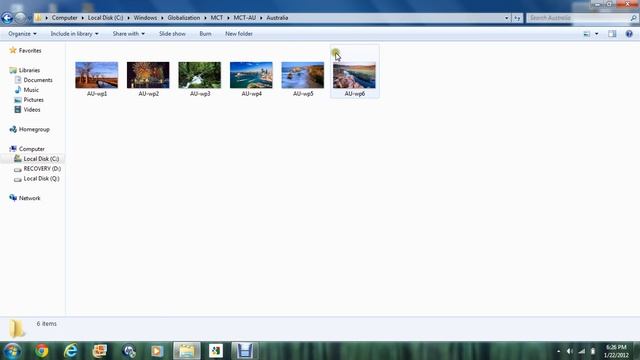The width and height of the screenshot is (640, 360).
Task: Open the floppy disk taskbar app
Action: [x=244, y=351]
